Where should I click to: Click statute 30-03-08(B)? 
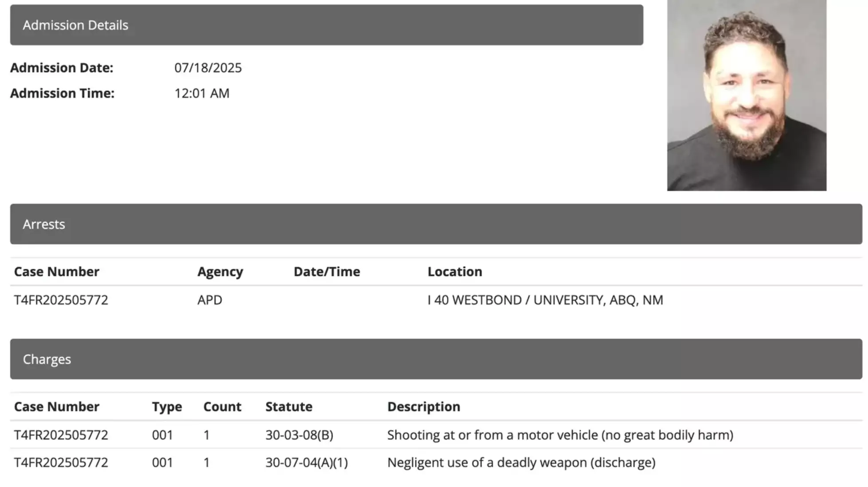pos(299,435)
